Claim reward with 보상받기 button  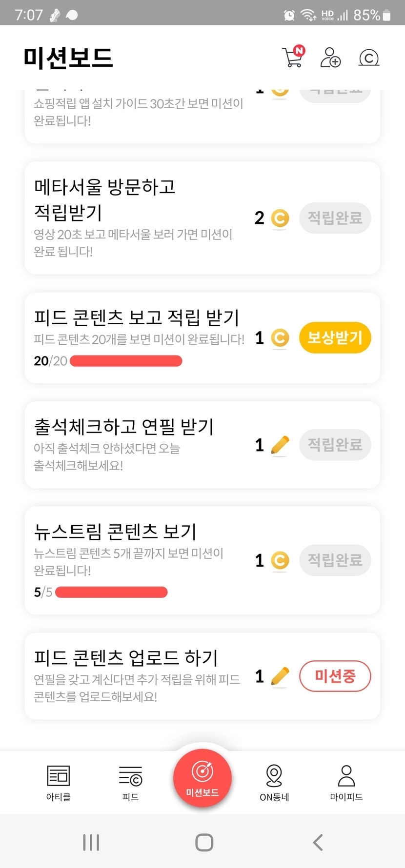pyautogui.click(x=335, y=337)
